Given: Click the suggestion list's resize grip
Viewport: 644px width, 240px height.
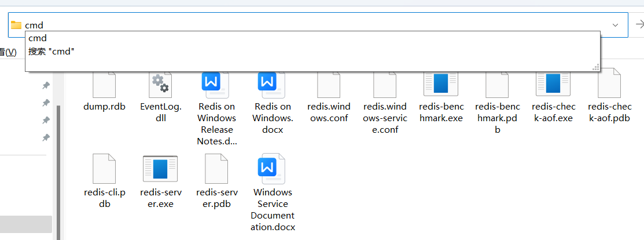Looking at the screenshot, I should (x=595, y=67).
